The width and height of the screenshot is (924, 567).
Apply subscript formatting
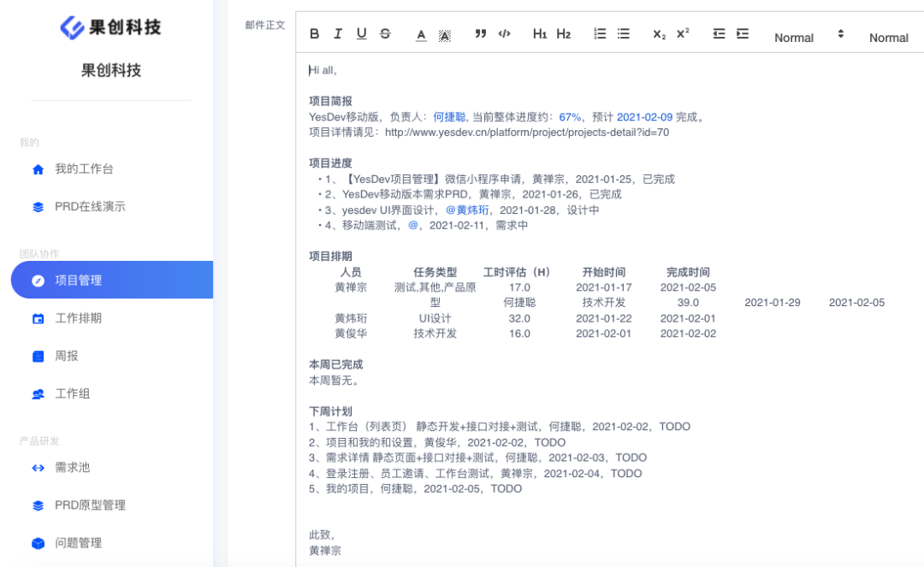tap(659, 34)
